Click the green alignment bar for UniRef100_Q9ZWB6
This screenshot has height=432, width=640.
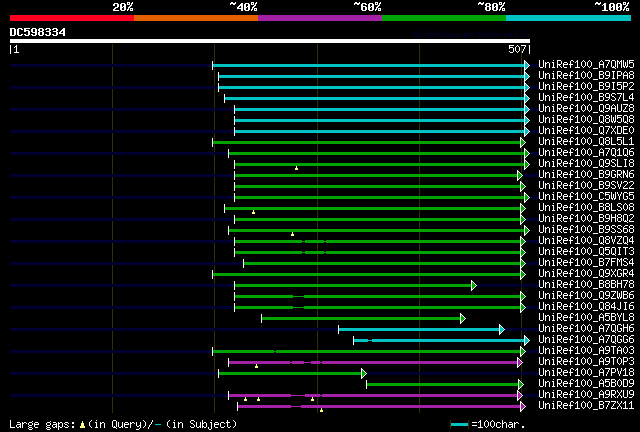378,296
